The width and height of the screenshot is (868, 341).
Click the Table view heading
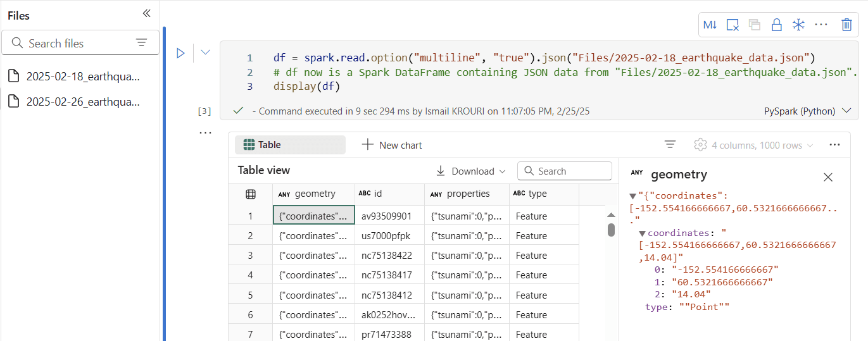tap(264, 170)
